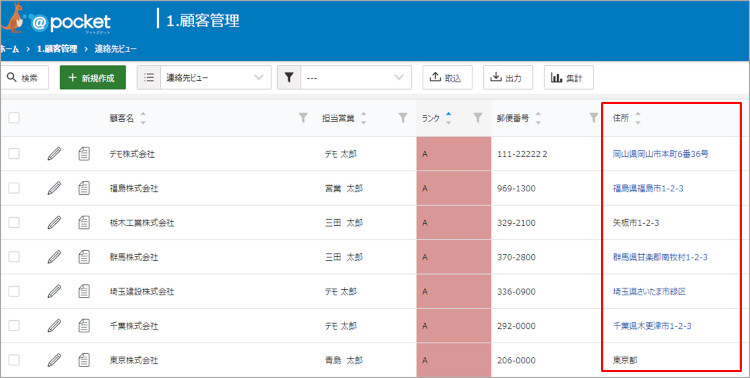Click customer name 栃木工業株式会社
Screen dimensions: 750x378
click(142, 223)
